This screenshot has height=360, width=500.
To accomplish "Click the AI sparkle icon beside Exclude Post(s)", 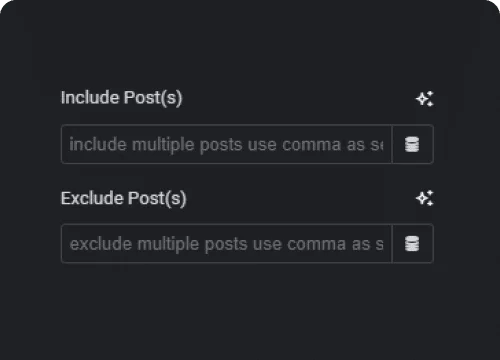I will coord(425,198).
